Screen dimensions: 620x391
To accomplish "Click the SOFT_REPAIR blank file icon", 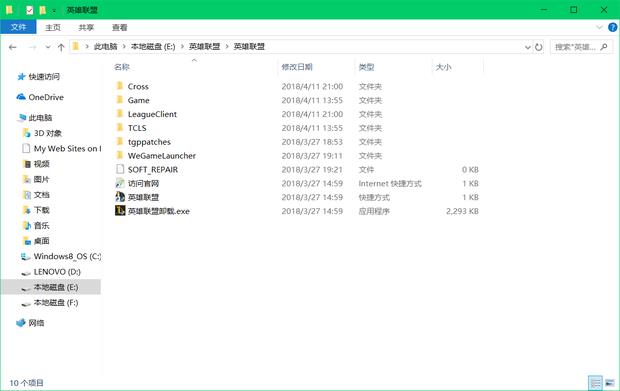I will (120, 169).
